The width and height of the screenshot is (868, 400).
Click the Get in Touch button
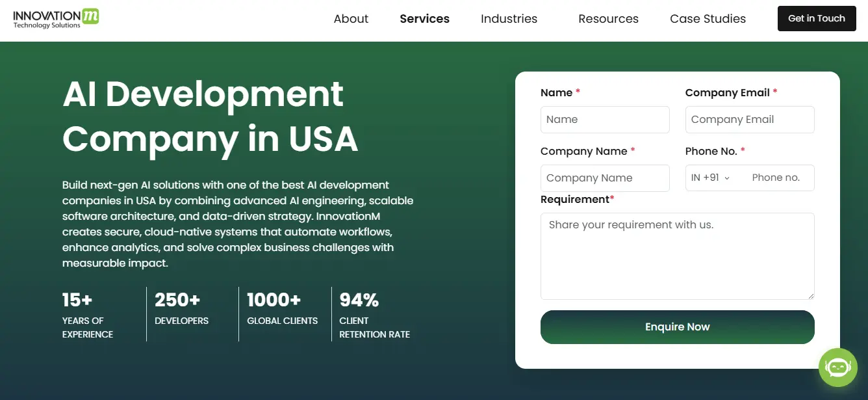pos(817,18)
